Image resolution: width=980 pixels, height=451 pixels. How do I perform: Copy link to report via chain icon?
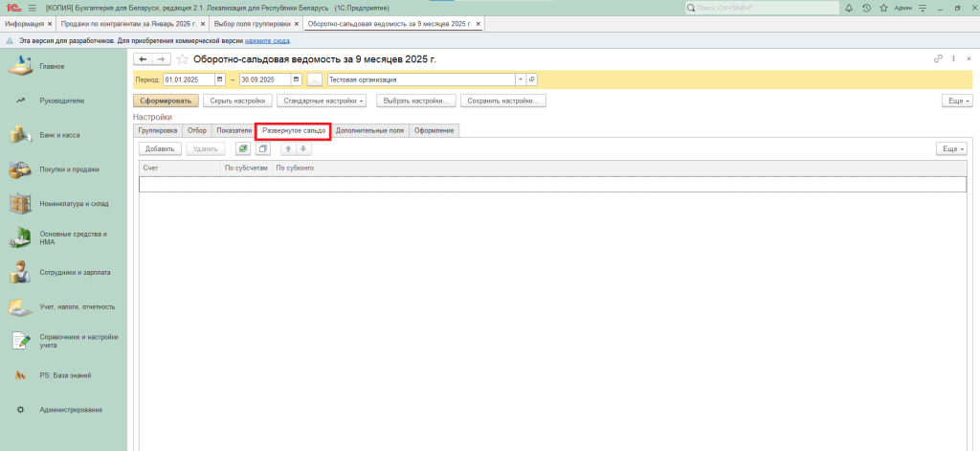tap(938, 59)
